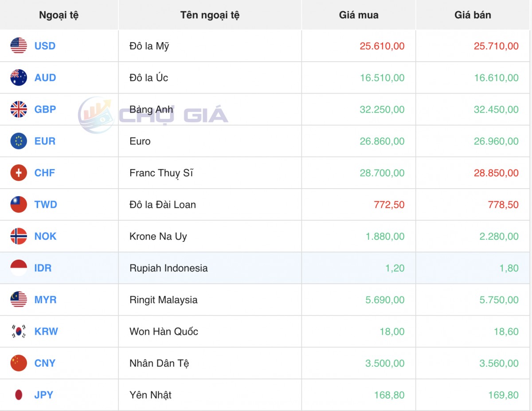Screen dimensions: 532x411
Task: Click the United States flag icon
Action: click(x=19, y=46)
